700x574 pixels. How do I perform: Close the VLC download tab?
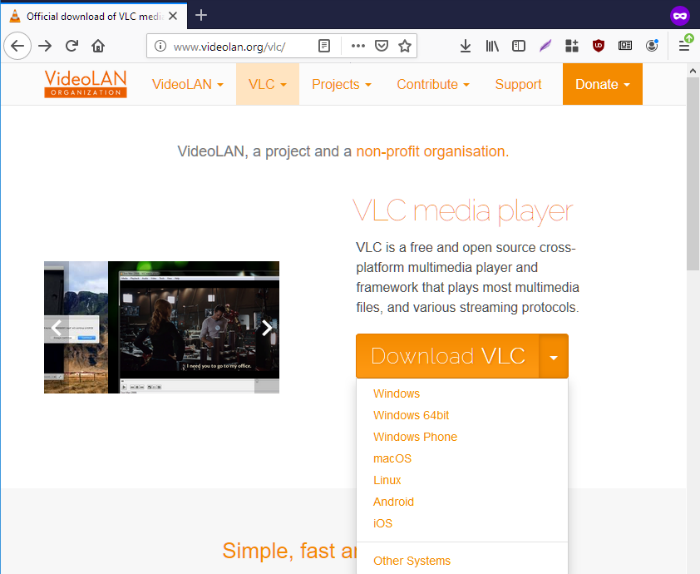pyautogui.click(x=173, y=16)
